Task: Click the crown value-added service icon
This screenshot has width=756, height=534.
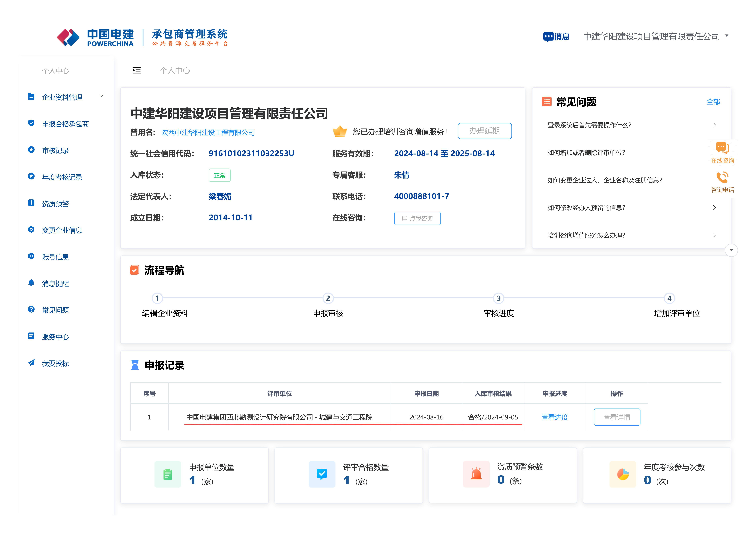Action: [340, 131]
